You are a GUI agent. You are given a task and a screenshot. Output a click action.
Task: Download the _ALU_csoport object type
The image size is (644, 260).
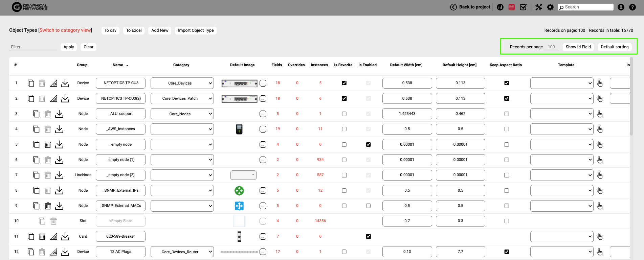[59, 114]
